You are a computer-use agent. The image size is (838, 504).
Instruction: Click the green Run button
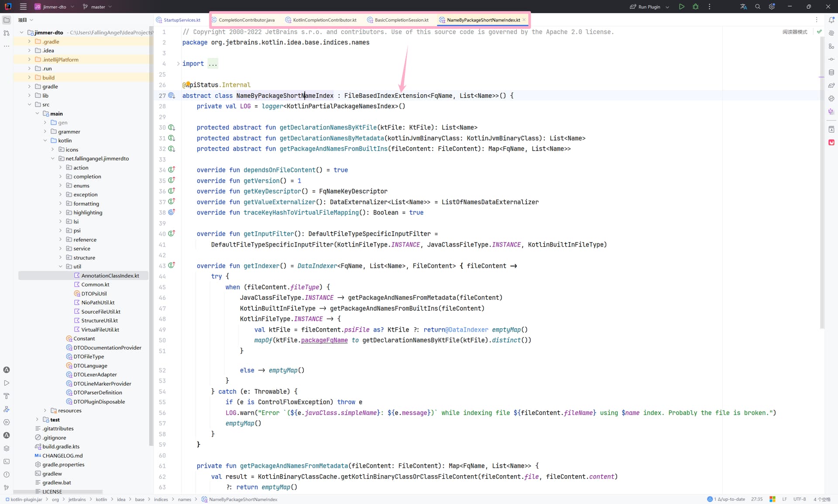681,7
